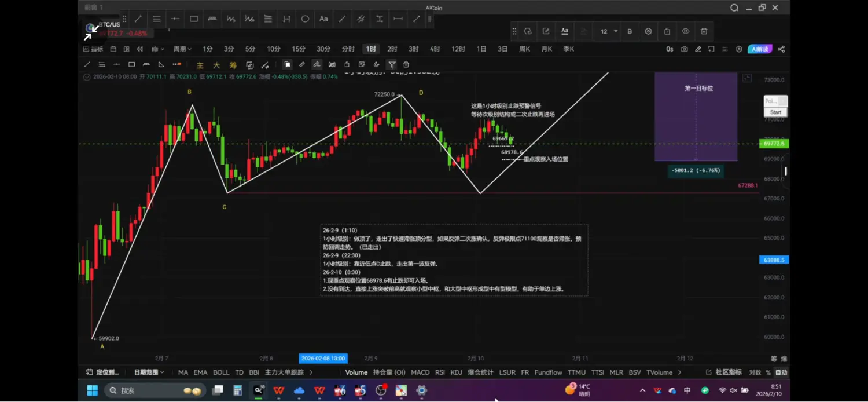Toggle percent % scale mode
This screenshot has width=868, height=402.
click(x=768, y=372)
